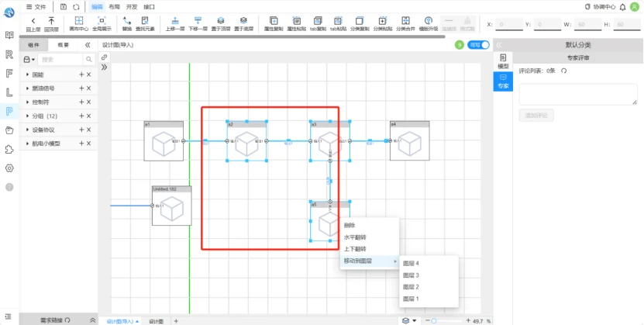
Task: Collapse the left component panel chevrons
Action: point(88,45)
